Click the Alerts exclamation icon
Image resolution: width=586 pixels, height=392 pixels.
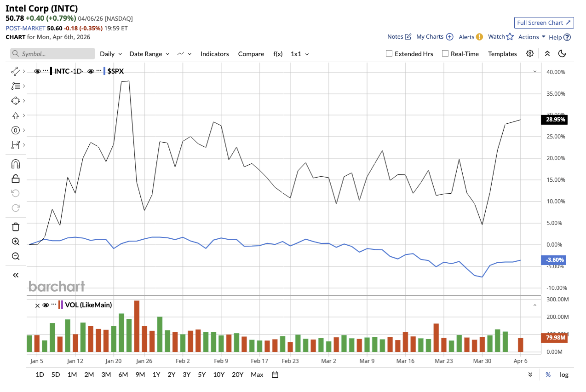click(479, 37)
